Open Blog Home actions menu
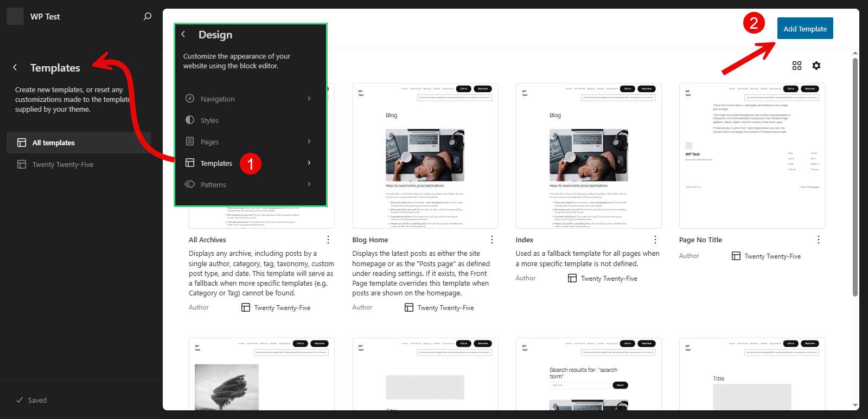Image resolution: width=868 pixels, height=419 pixels. [x=492, y=240]
